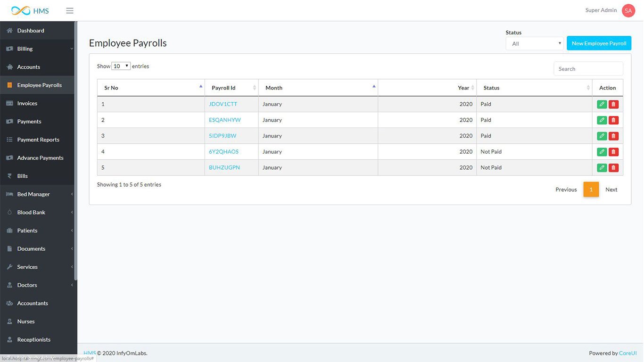Open payroll link JDOV1CTT
This screenshot has height=362, width=644.
coord(223,104)
